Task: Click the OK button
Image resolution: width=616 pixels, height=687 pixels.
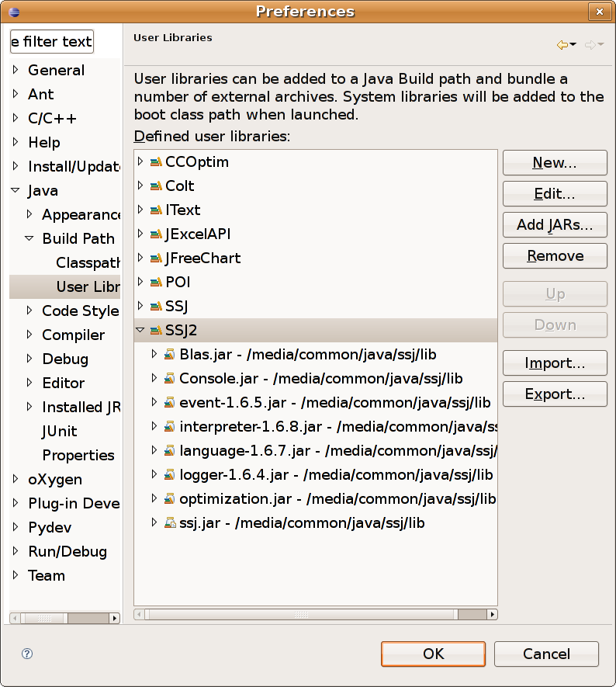Action: click(x=433, y=654)
